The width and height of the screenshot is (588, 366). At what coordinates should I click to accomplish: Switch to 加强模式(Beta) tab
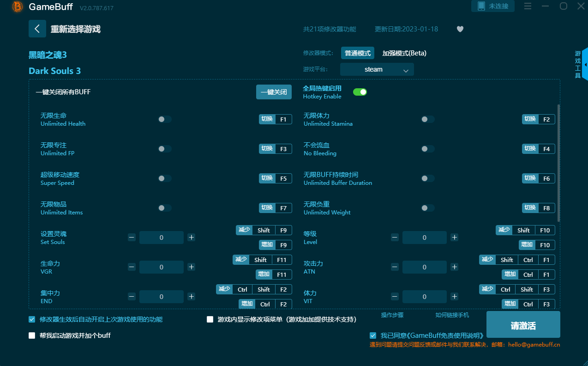(x=404, y=53)
